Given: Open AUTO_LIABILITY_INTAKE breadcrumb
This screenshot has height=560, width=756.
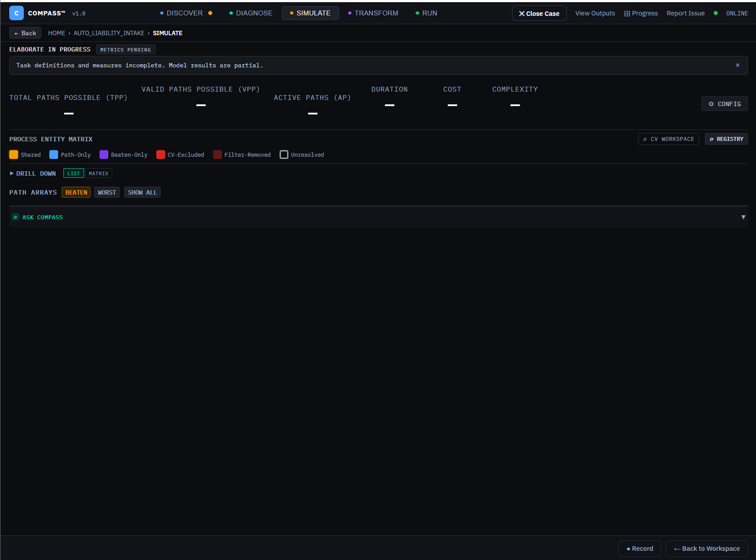Looking at the screenshot, I should click(x=109, y=33).
